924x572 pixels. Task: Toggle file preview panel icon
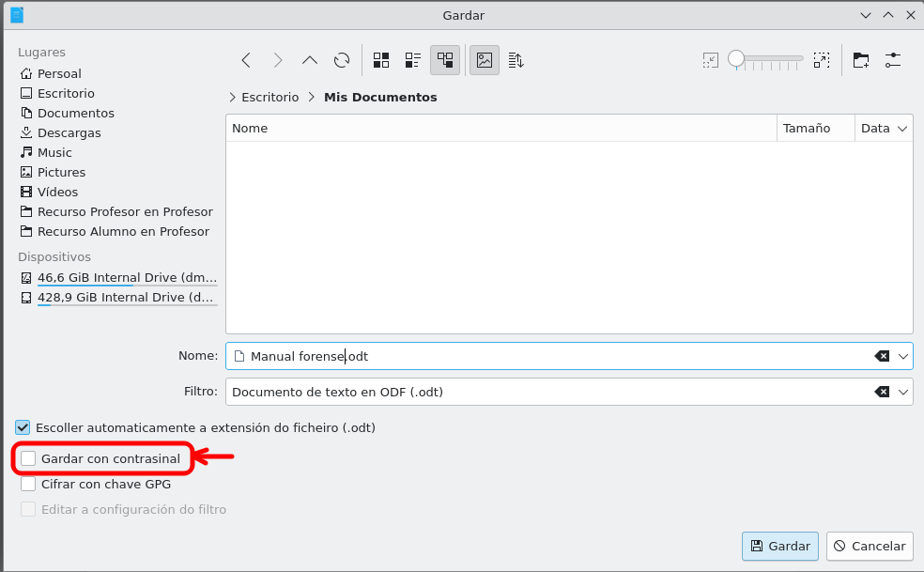(485, 60)
